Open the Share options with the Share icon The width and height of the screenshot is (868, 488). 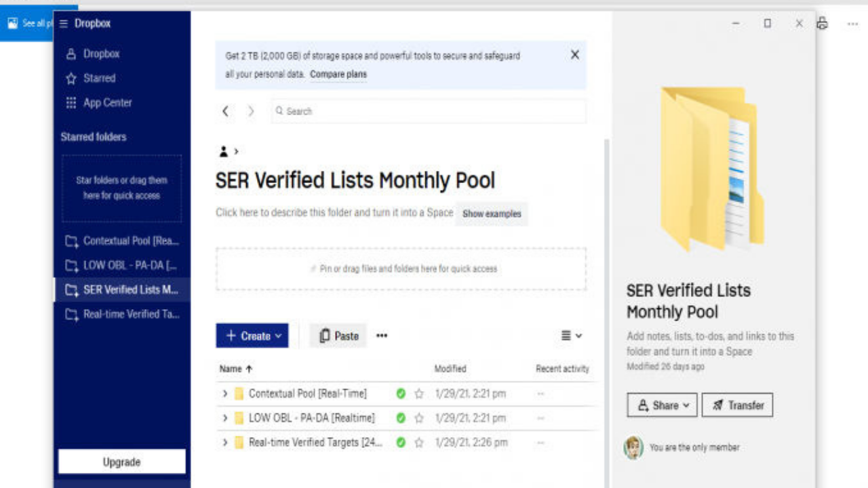pyautogui.click(x=642, y=405)
